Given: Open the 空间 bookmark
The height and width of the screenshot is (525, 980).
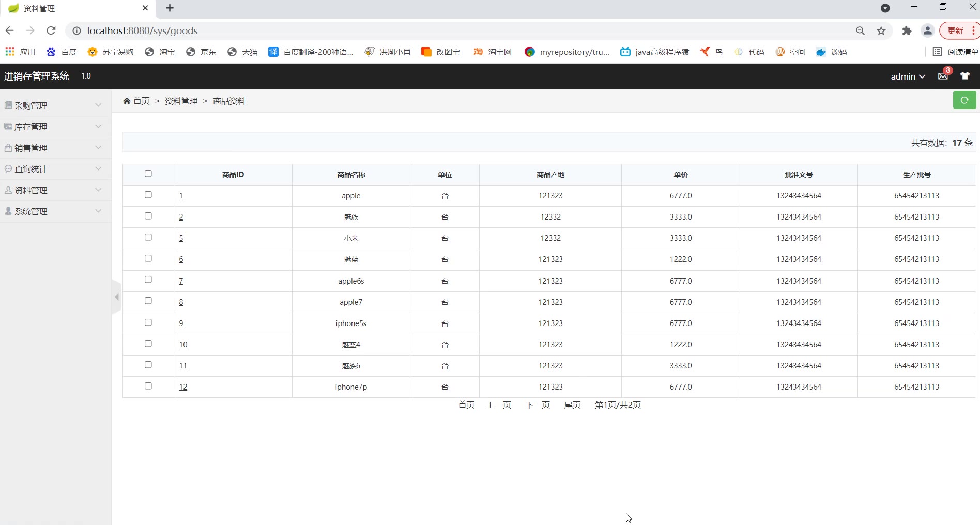Looking at the screenshot, I should (790, 52).
